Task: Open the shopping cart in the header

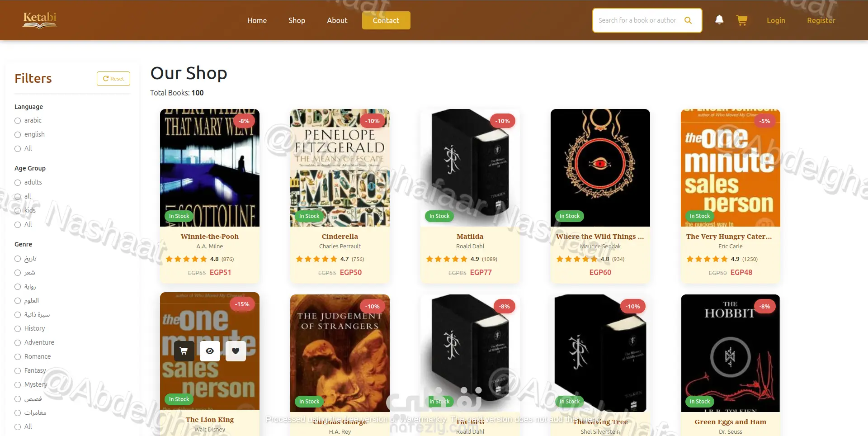Action: 742,20
